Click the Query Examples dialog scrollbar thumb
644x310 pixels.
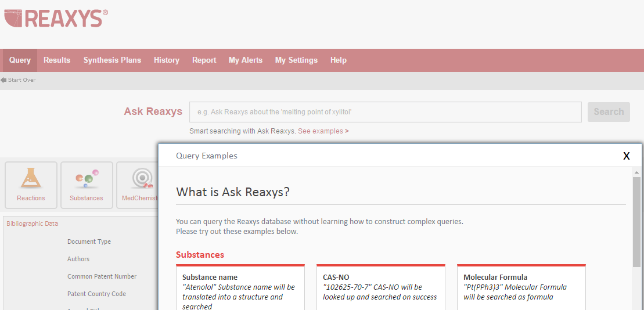[636, 222]
